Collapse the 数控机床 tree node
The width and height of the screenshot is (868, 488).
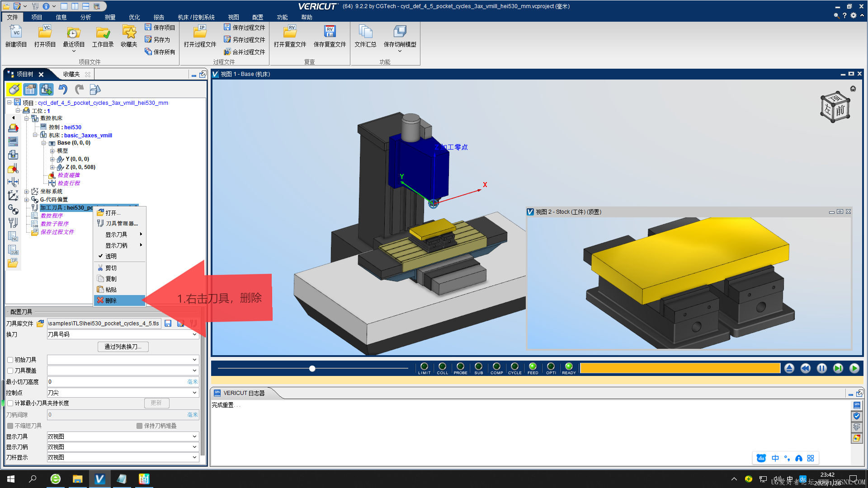(26, 118)
